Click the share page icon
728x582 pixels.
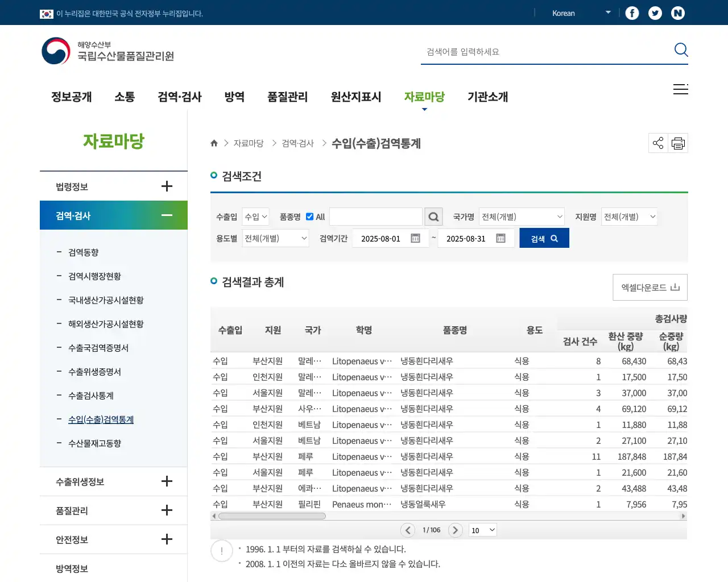click(x=658, y=143)
